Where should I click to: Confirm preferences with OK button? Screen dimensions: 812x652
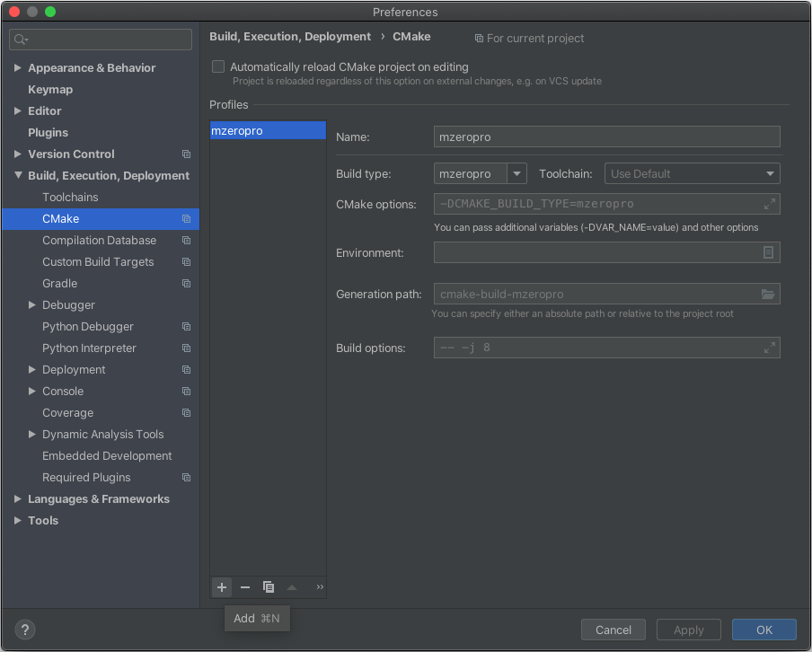[x=763, y=630]
